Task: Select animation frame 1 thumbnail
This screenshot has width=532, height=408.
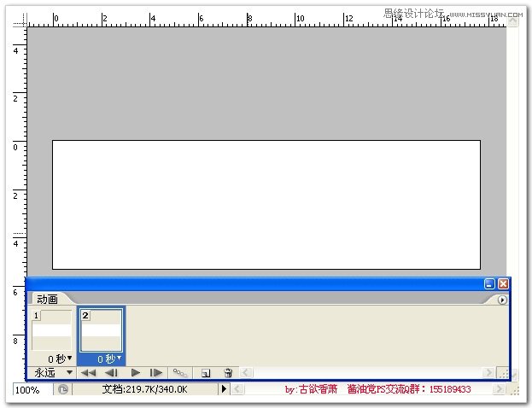Action: (x=51, y=329)
